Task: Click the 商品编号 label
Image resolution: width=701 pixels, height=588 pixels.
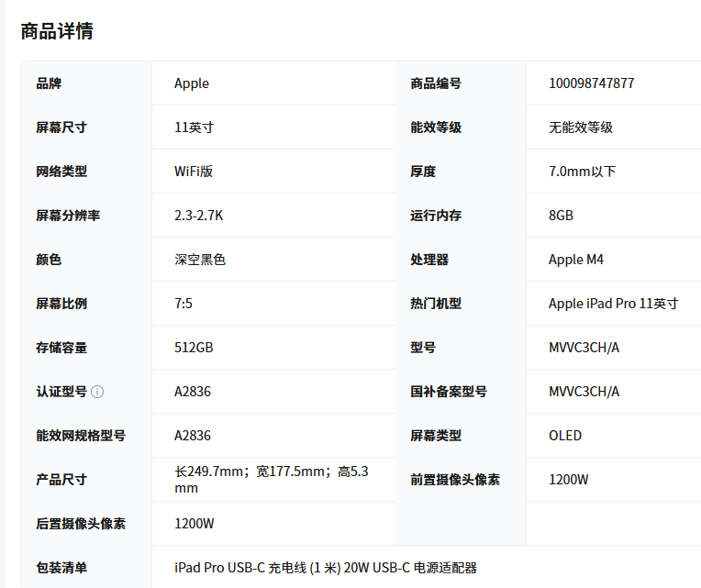Action: click(436, 83)
